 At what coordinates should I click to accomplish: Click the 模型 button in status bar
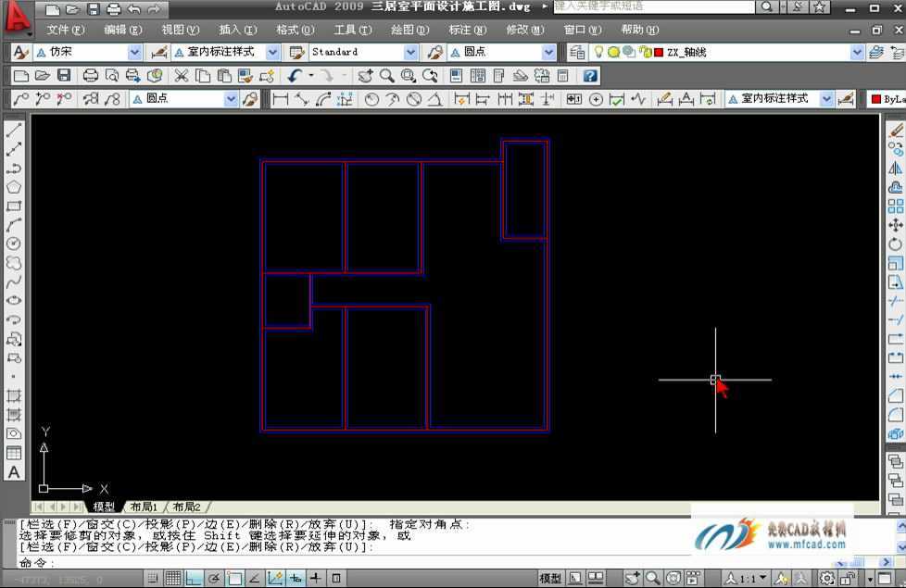point(550,578)
